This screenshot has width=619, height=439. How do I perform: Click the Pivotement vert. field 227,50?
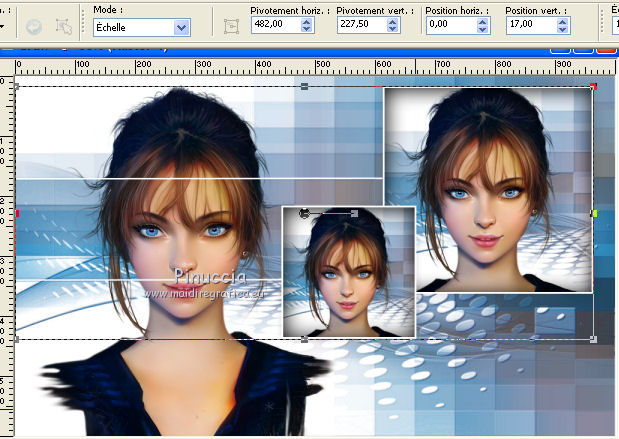coord(362,24)
